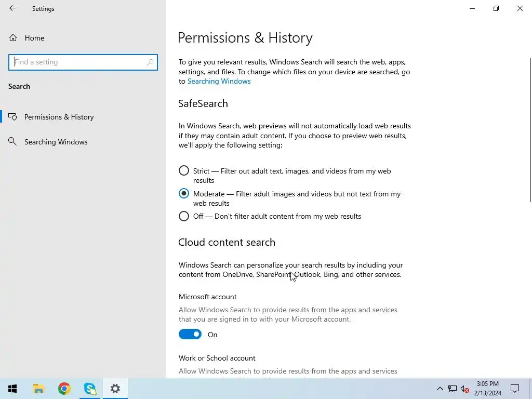Click the Permissions & History page title
This screenshot has height=399, width=532.
pos(245,37)
